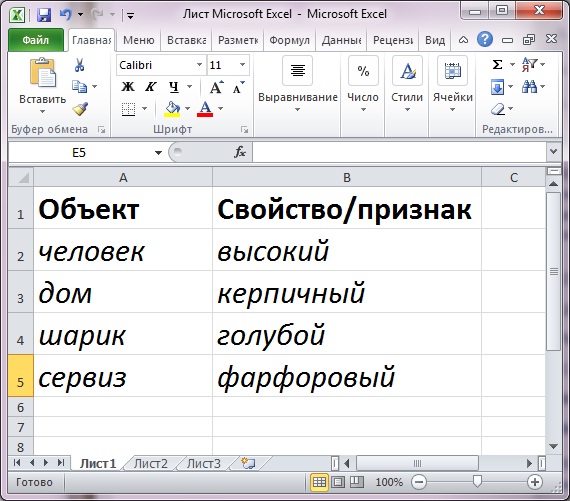Click the Файл button
Viewport: 570px width, 501px height.
(36, 40)
